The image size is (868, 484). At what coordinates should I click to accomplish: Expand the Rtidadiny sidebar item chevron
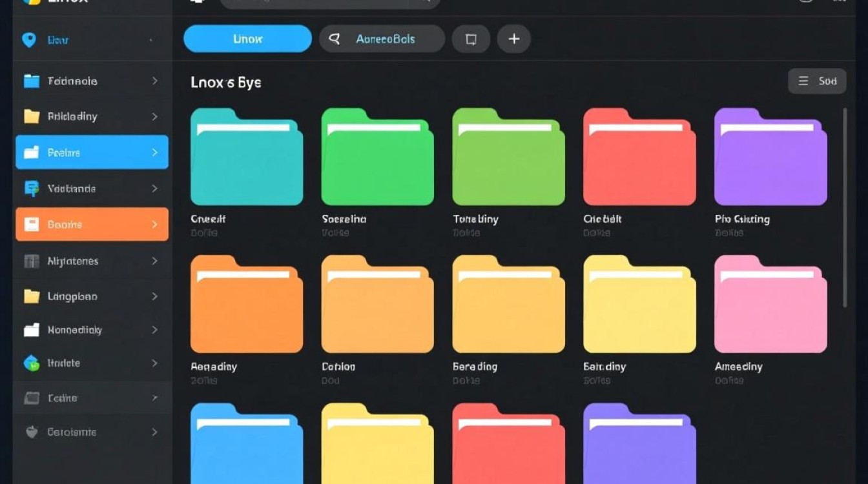[x=154, y=117]
